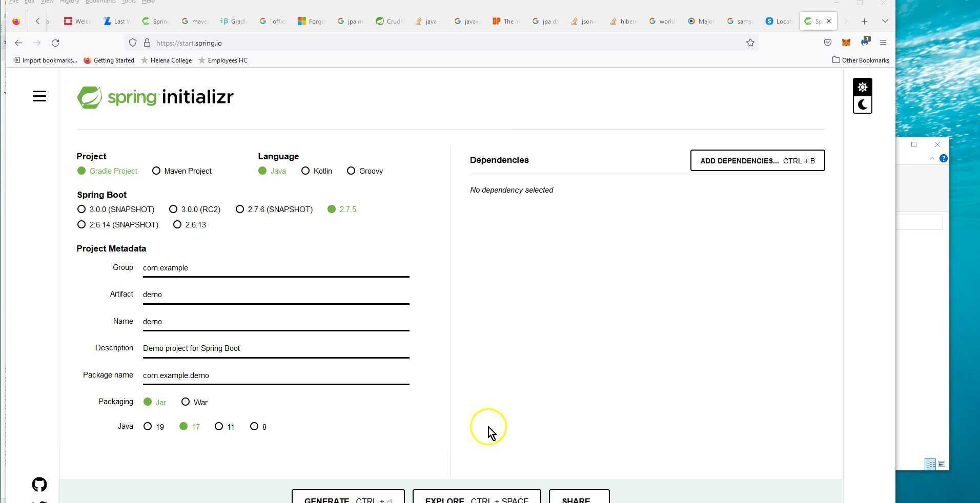Switch to the dark theme moon icon

click(862, 104)
